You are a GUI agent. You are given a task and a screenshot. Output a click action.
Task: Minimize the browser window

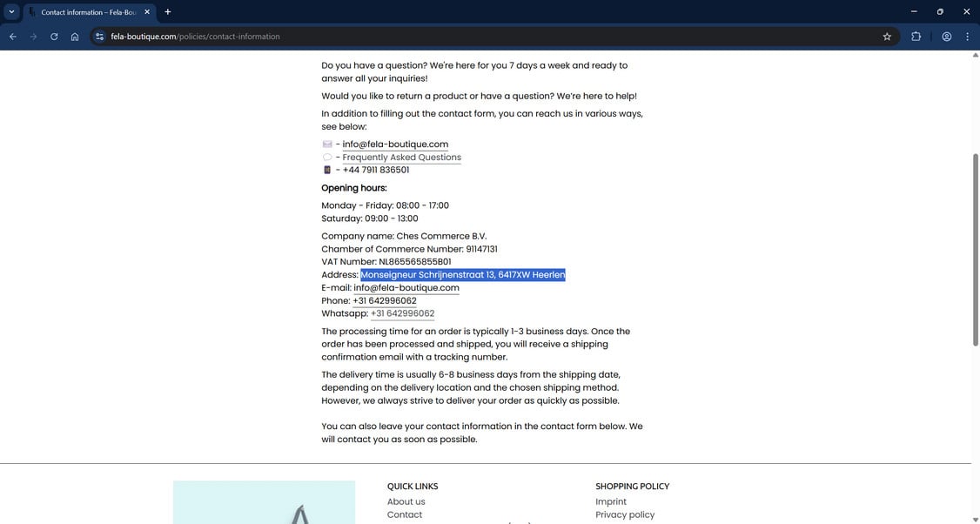coord(914,12)
